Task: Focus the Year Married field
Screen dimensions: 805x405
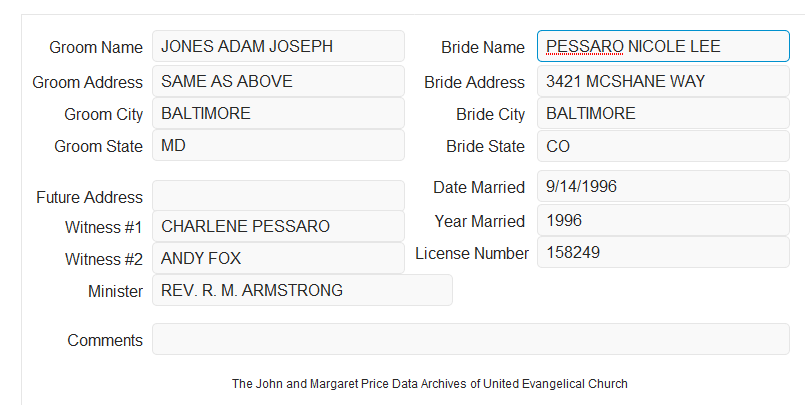Action: click(663, 220)
